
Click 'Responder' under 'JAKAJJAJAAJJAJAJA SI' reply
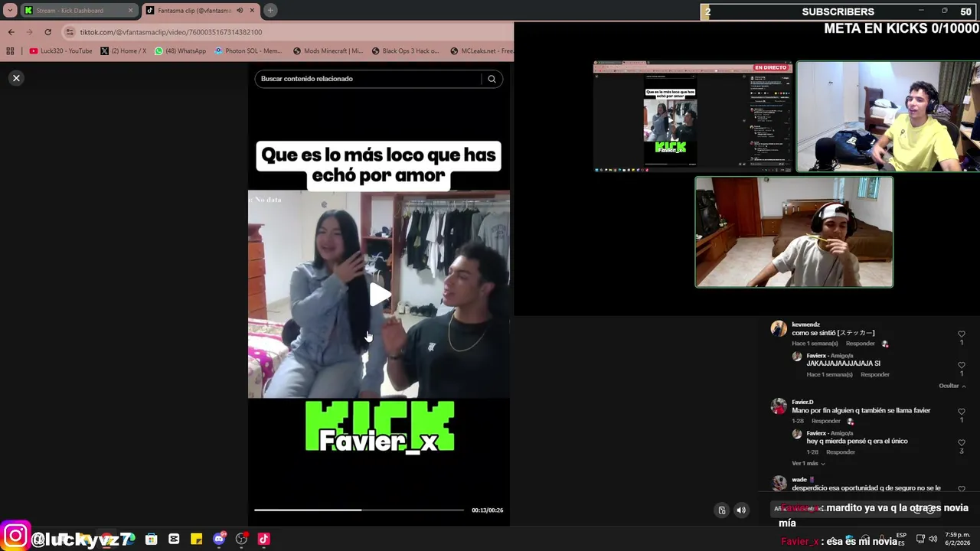tap(875, 374)
